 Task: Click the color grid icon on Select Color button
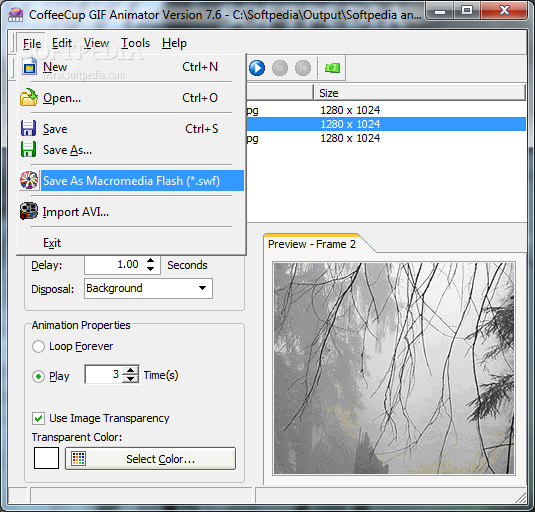[78, 458]
